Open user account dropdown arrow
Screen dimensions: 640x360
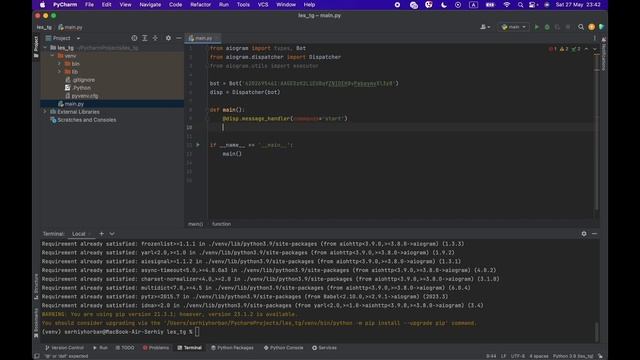click(489, 27)
